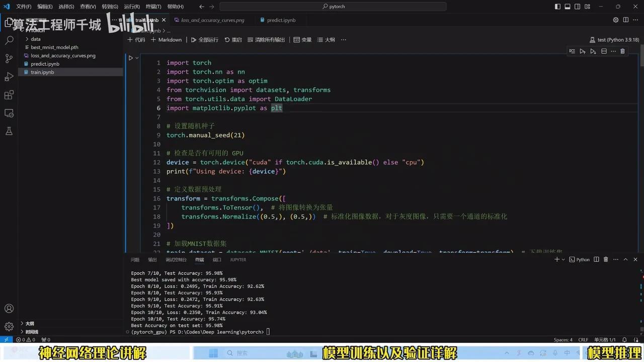
Task: Toggle the primary sidebar visibility icon
Action: pyautogui.click(x=557, y=7)
